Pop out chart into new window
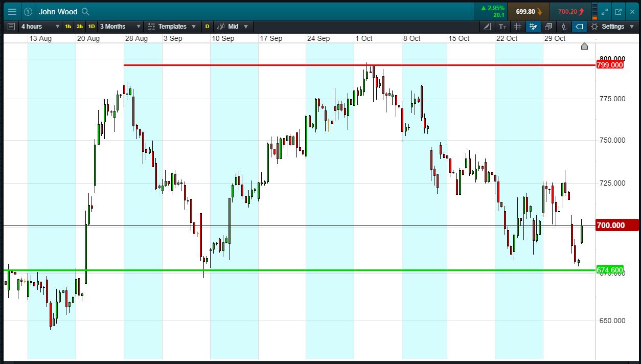The image size is (641, 364). [618, 11]
